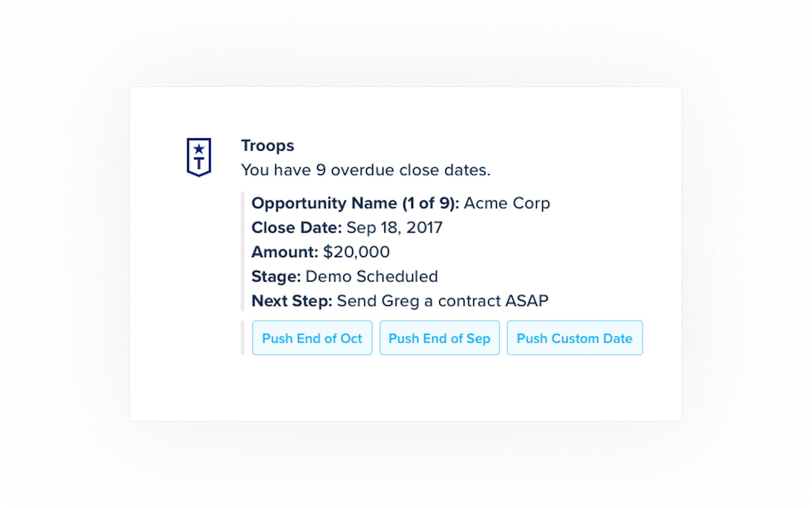Push close date to end of October

(312, 338)
